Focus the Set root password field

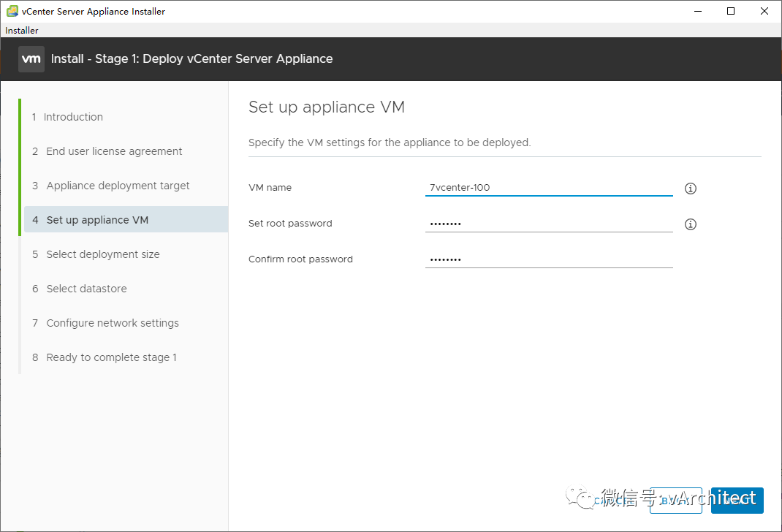[548, 224]
